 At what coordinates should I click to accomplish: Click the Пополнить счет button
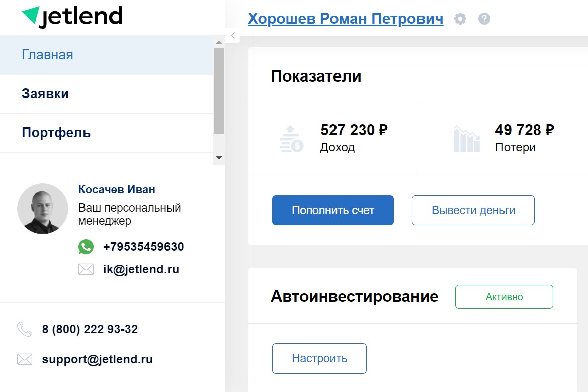tap(332, 210)
